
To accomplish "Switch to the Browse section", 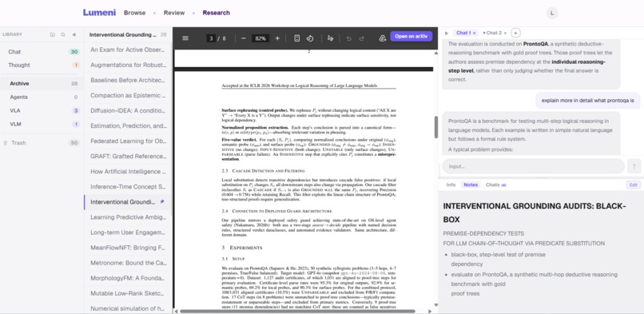I will 135,13.
